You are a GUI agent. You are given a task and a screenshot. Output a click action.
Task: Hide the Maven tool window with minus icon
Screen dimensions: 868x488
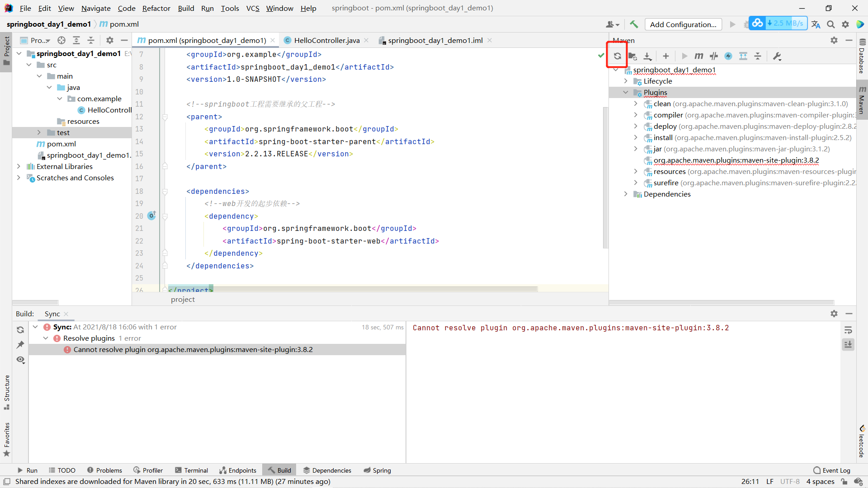pos(849,40)
